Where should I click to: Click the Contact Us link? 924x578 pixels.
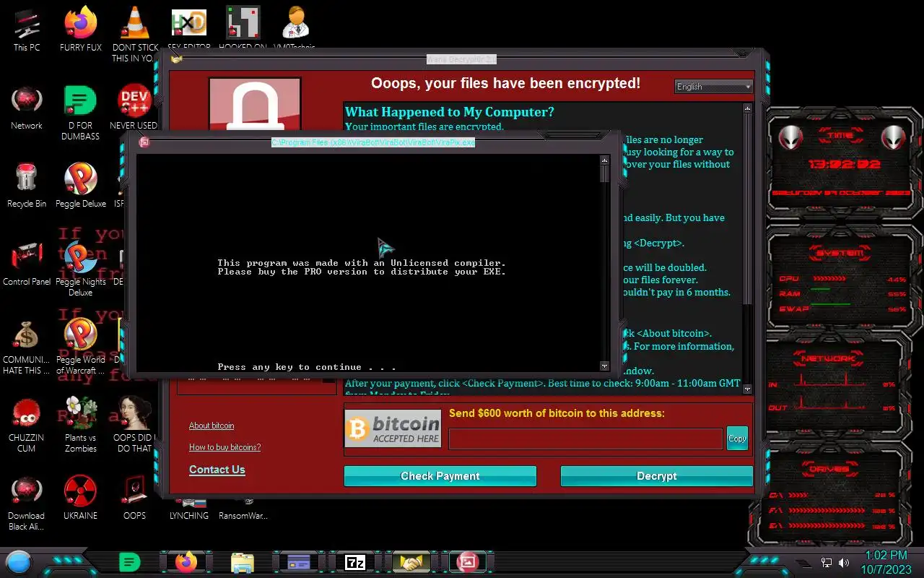(217, 470)
